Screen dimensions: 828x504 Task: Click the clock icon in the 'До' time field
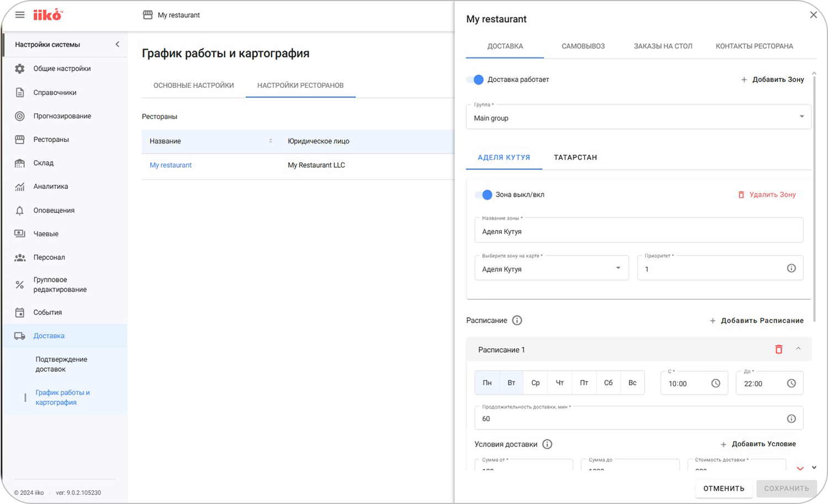[x=791, y=384]
